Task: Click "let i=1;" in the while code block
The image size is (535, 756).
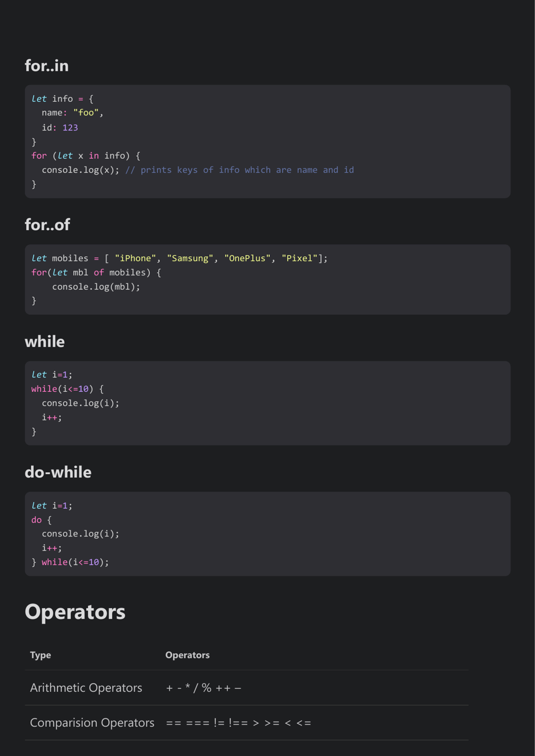Action: [52, 375]
